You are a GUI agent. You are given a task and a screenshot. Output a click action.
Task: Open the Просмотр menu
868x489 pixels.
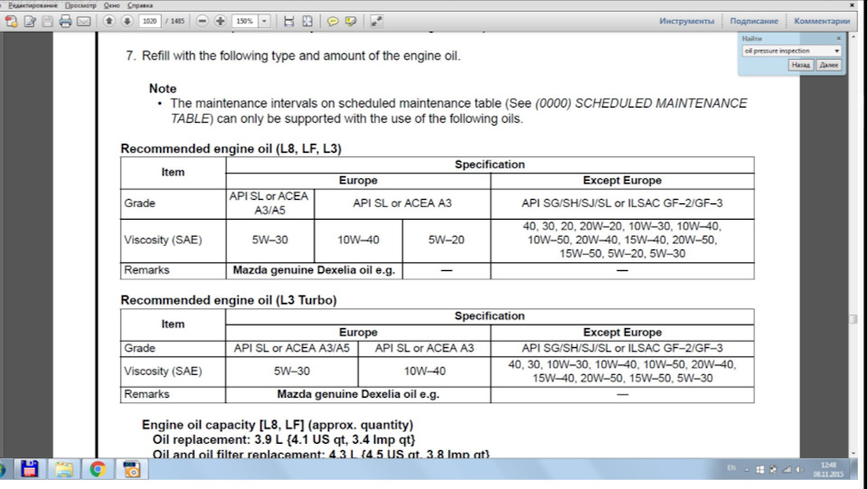coord(80,5)
